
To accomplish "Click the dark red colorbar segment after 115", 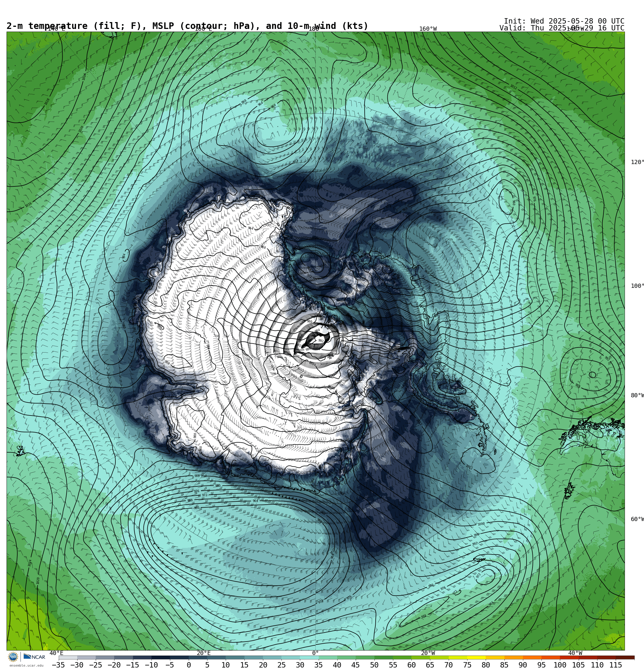I will tap(625, 657).
